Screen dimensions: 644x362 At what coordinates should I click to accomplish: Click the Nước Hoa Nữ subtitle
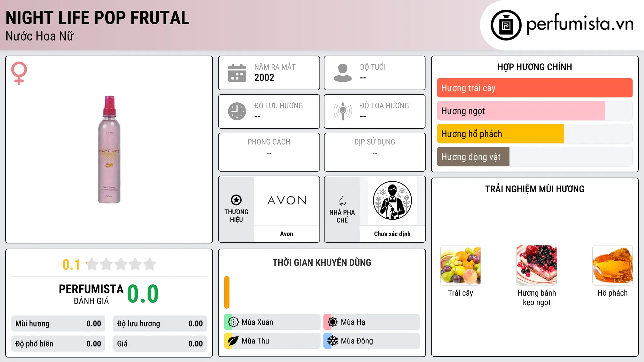coord(40,36)
